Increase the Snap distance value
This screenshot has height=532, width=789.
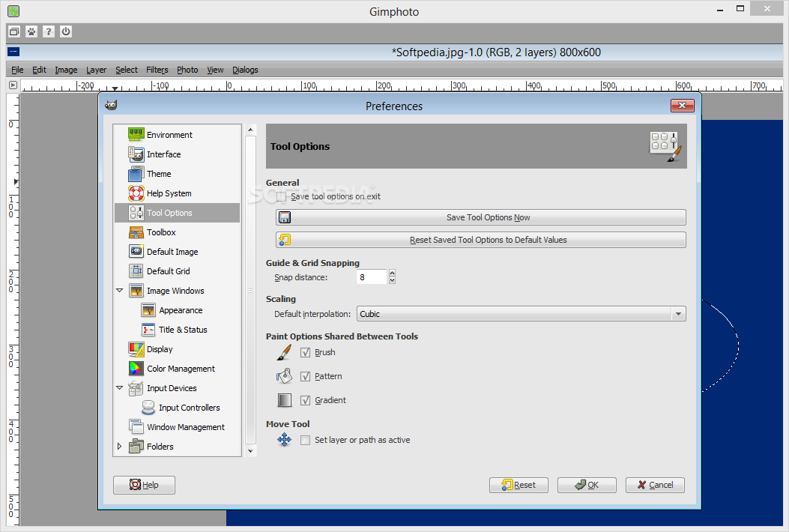click(x=393, y=273)
